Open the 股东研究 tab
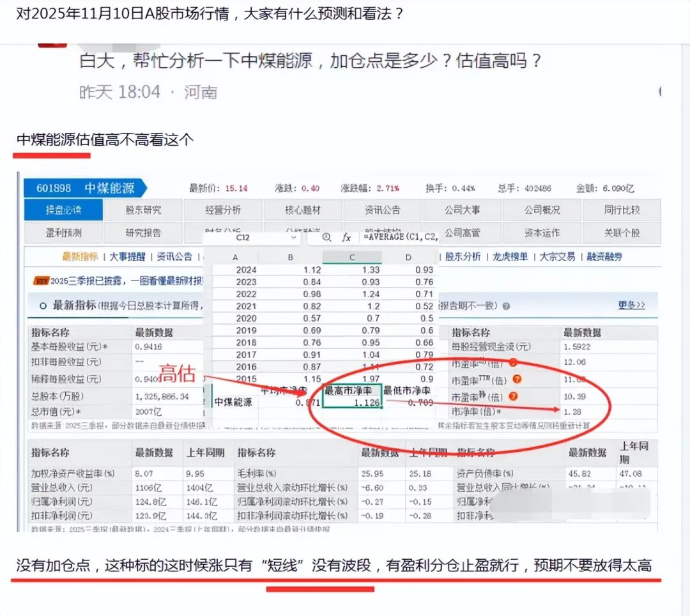This screenshot has height=616, width=690. (144, 210)
